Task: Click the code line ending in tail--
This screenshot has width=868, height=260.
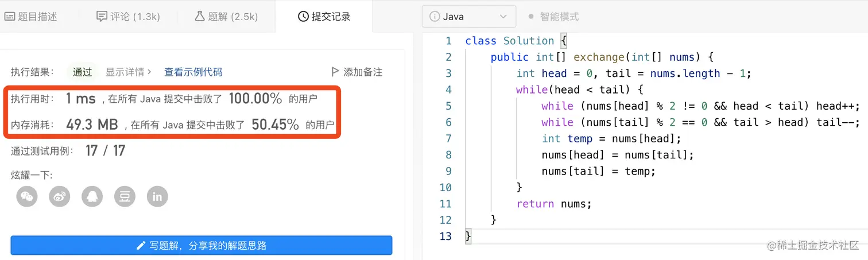Action: (701, 122)
